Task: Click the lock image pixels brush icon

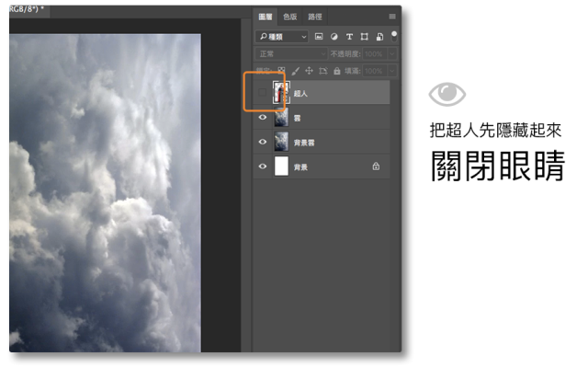Action: 295,71
